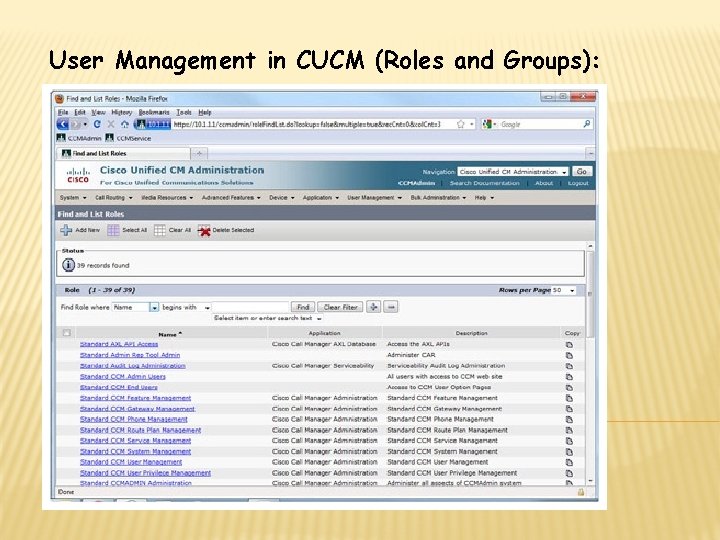Bookmark this page with the star icon
Screen dimensions: 720x540
click(x=461, y=124)
